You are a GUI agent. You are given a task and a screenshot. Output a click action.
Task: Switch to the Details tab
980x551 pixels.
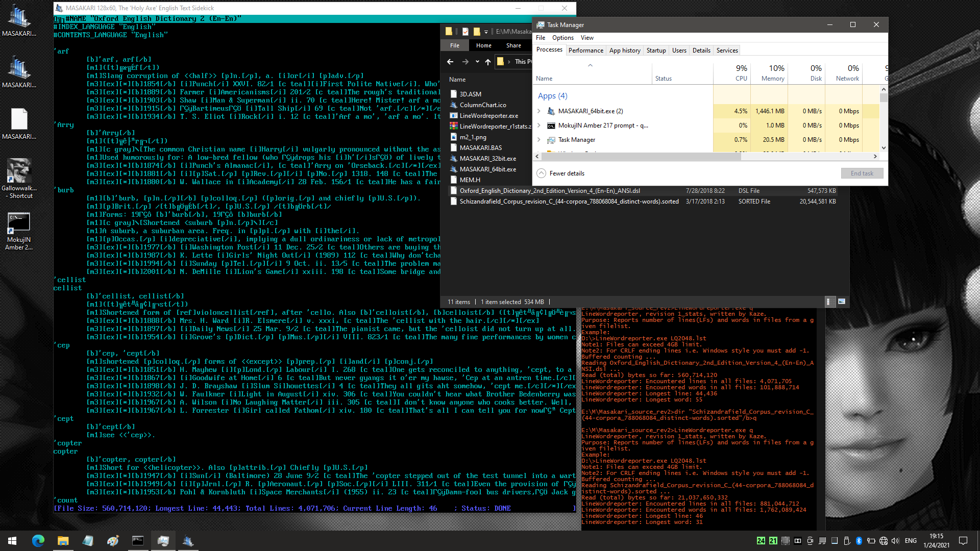[701, 51]
